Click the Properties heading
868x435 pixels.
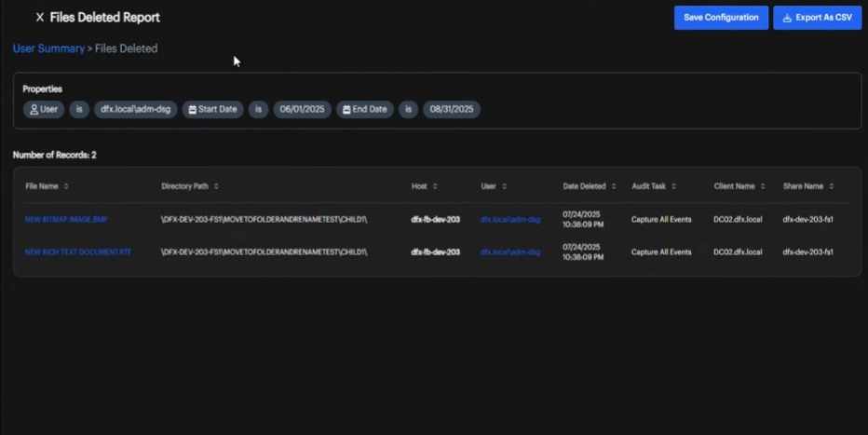pos(42,89)
